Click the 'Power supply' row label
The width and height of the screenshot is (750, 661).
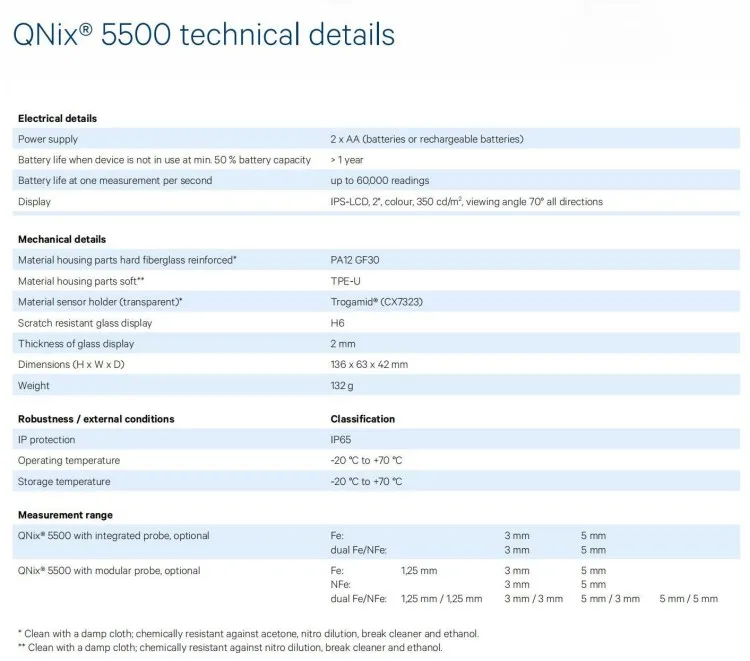tap(48, 139)
